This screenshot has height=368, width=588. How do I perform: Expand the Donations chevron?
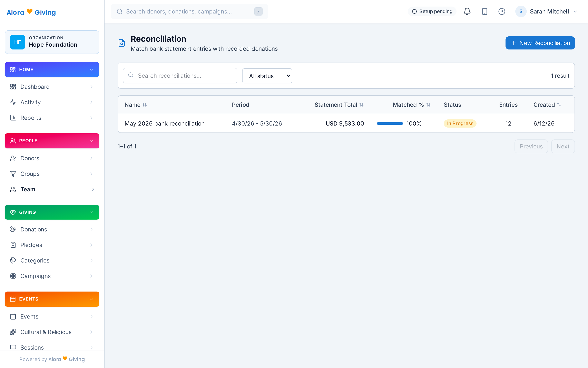(x=91, y=229)
